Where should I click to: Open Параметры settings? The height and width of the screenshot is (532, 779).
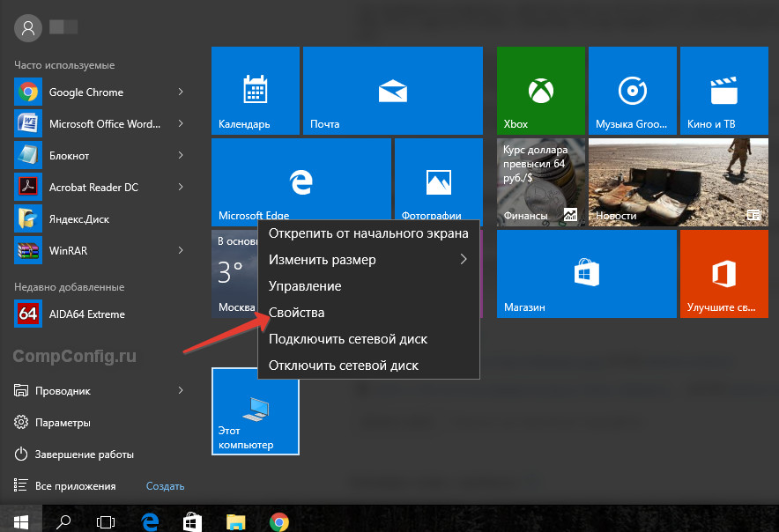click(x=63, y=423)
